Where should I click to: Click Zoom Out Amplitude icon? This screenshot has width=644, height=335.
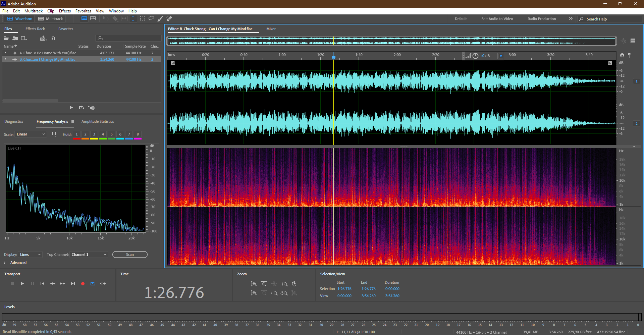pos(254,293)
